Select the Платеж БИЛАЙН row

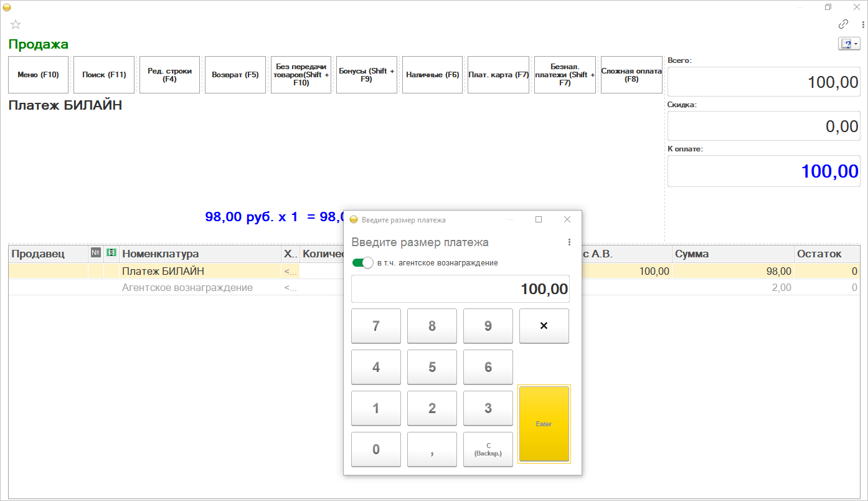pyautogui.click(x=434, y=271)
